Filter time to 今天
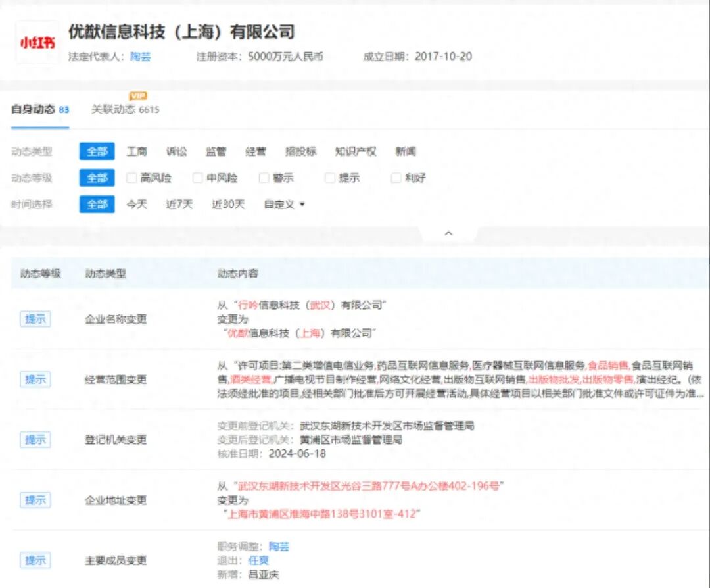Image resolution: width=710 pixels, height=588 pixels. click(x=137, y=205)
